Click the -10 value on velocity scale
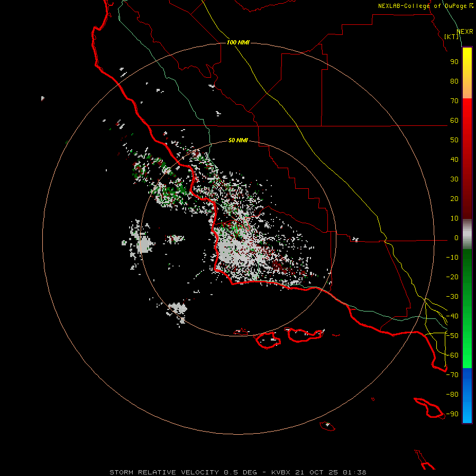This screenshot has width=476, height=476. click(452, 258)
